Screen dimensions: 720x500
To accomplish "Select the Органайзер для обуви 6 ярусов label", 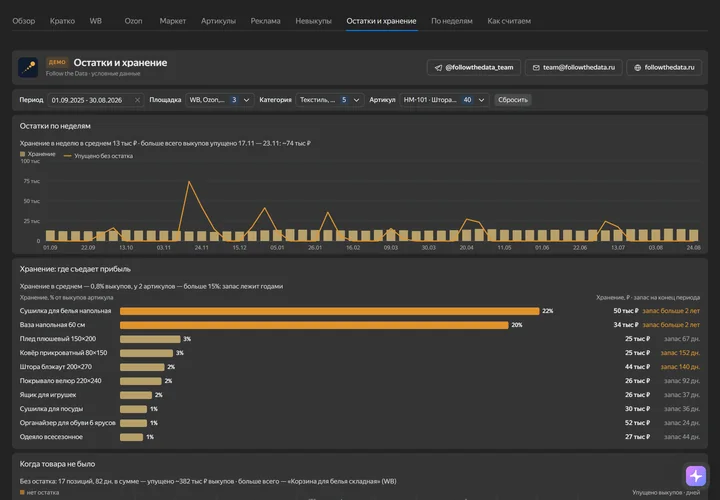I will pos(68,423).
